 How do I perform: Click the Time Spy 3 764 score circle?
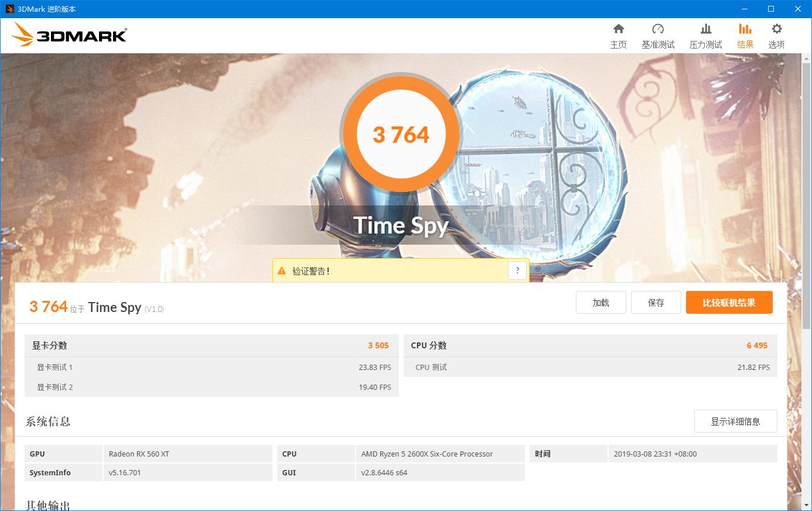click(401, 134)
